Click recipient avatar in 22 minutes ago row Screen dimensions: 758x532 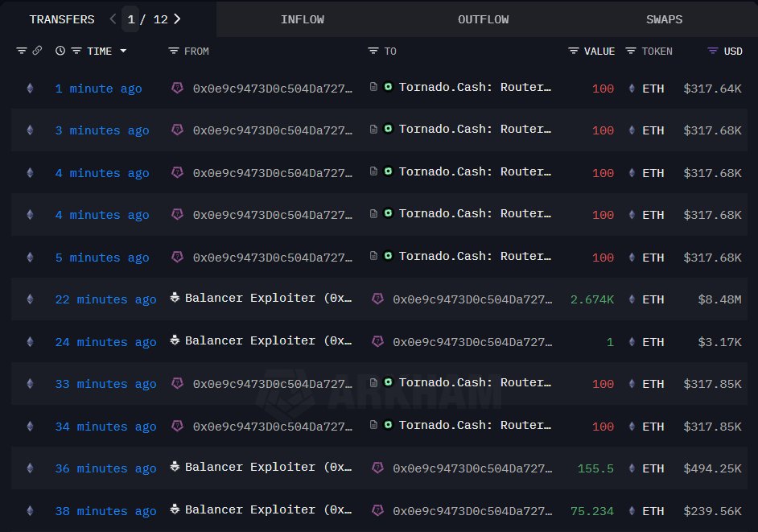377,299
